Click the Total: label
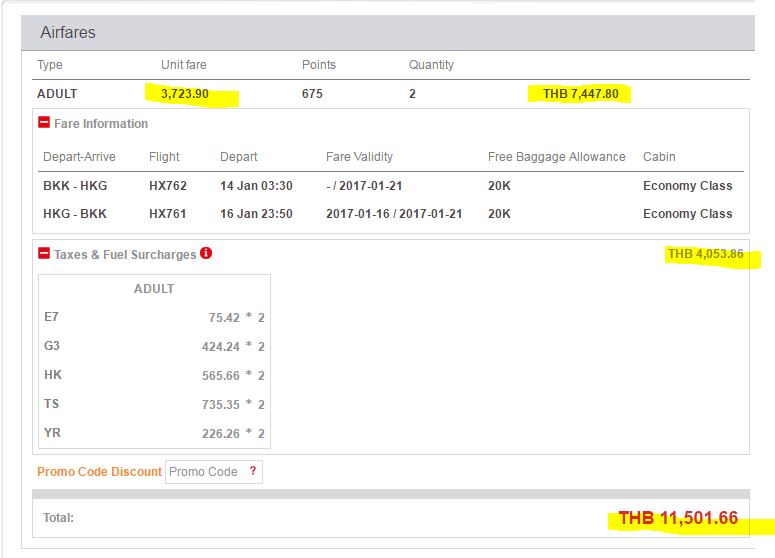The image size is (775, 558). click(x=58, y=517)
